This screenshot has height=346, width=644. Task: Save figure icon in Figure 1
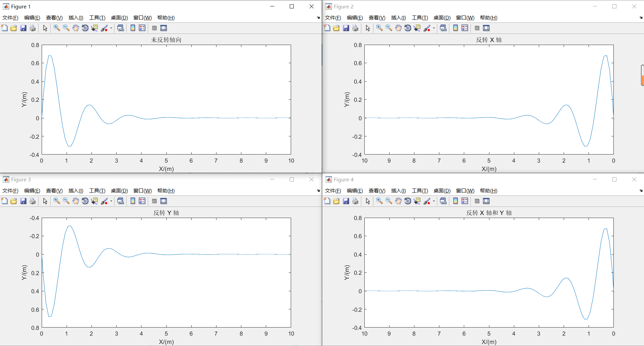click(x=23, y=28)
